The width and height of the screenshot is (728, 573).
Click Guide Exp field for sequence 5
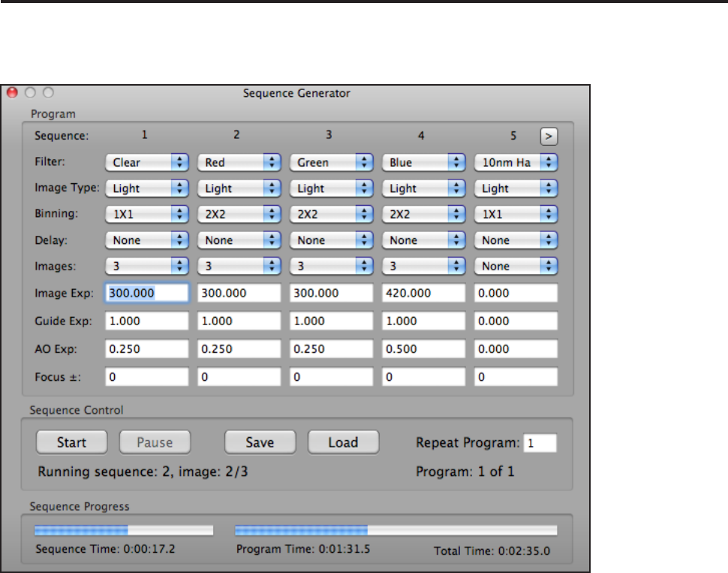coord(516,321)
